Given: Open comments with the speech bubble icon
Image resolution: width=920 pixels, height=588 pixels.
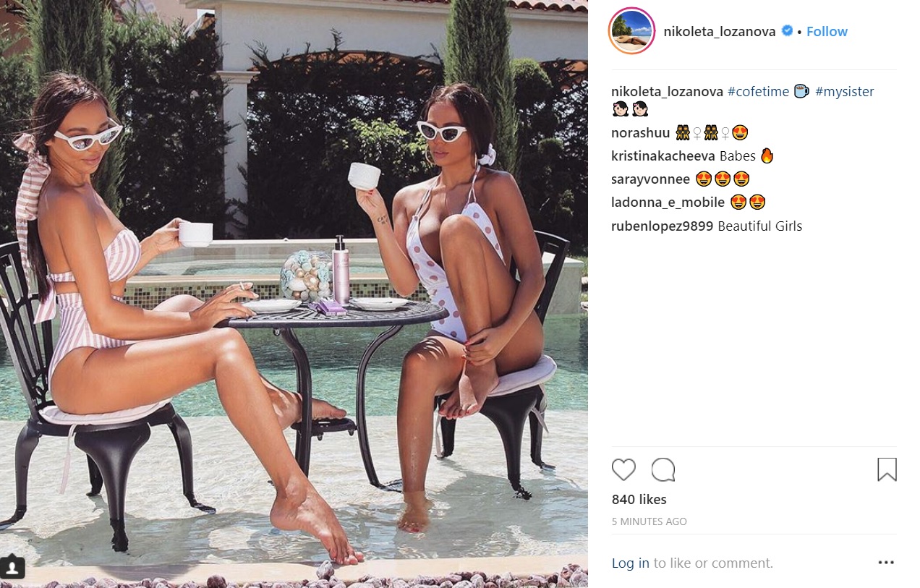Looking at the screenshot, I should tap(663, 470).
